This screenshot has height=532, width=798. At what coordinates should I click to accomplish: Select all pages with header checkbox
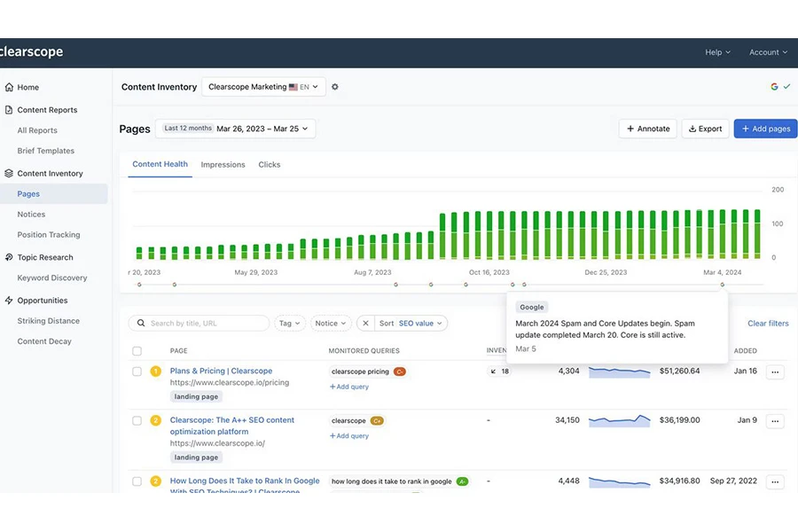coord(137,351)
